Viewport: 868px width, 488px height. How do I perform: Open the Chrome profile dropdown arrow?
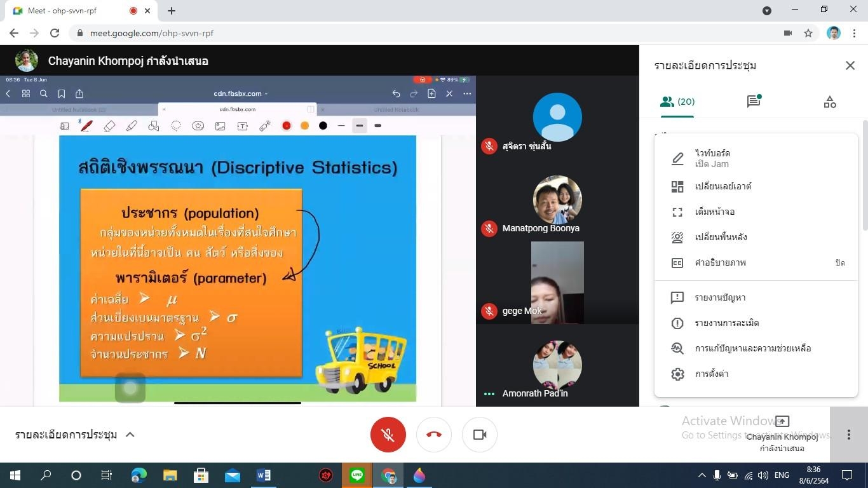point(767,10)
